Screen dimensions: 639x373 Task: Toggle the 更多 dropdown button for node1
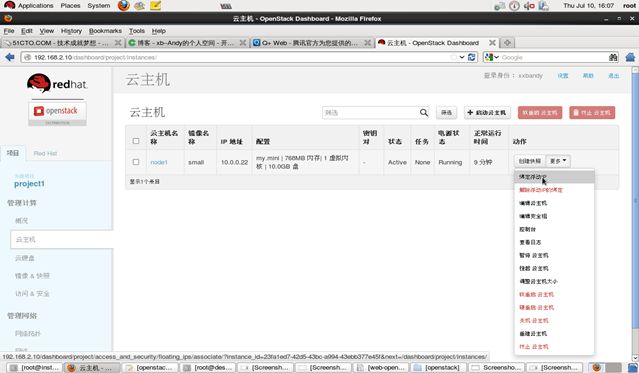click(x=558, y=161)
